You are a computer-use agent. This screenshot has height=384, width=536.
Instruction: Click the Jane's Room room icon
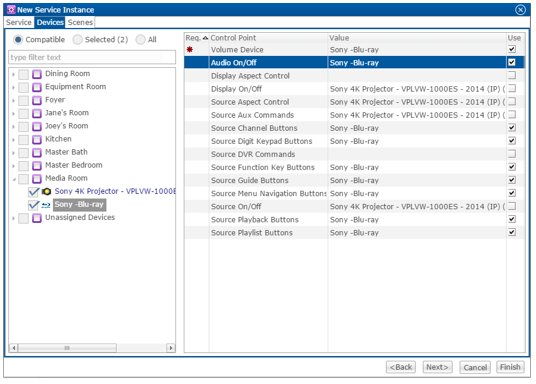tap(37, 113)
